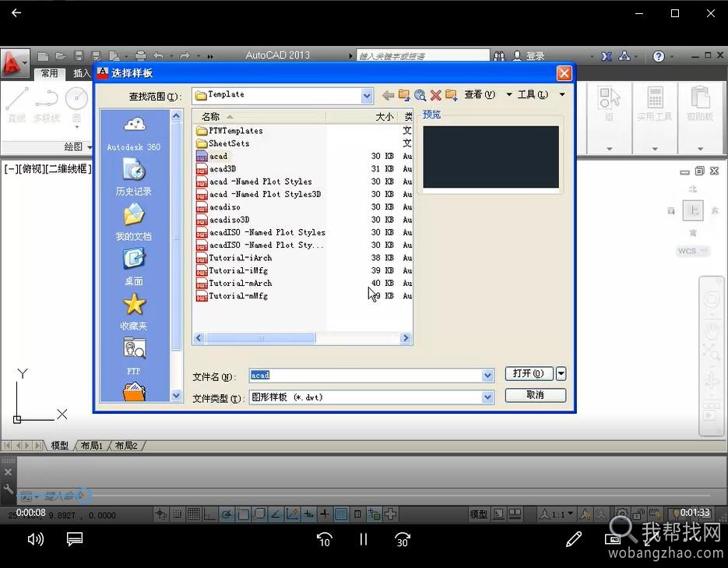Click the red X Delete icon in dialog toolbar
728x568 pixels.
coord(435,95)
